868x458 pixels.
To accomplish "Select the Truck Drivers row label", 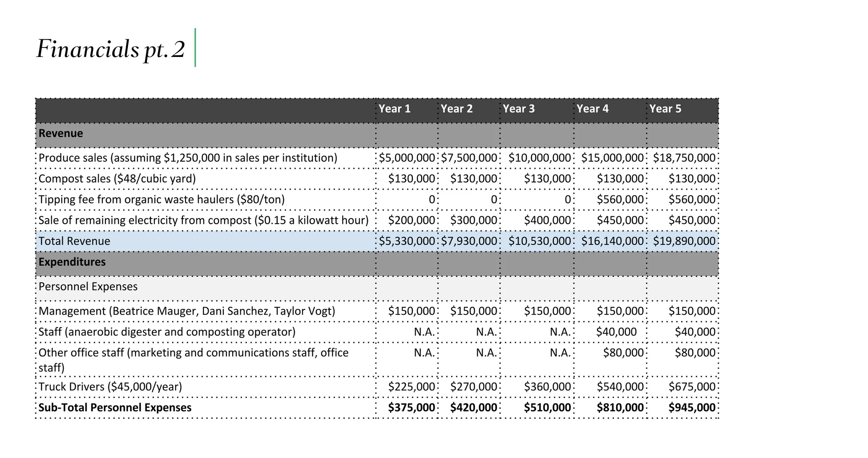I will [110, 386].
